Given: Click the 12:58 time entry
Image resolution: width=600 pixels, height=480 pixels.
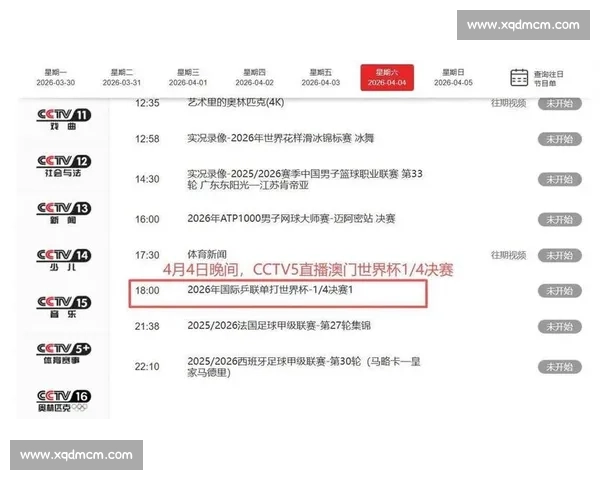Looking at the screenshot, I should pos(147,139).
